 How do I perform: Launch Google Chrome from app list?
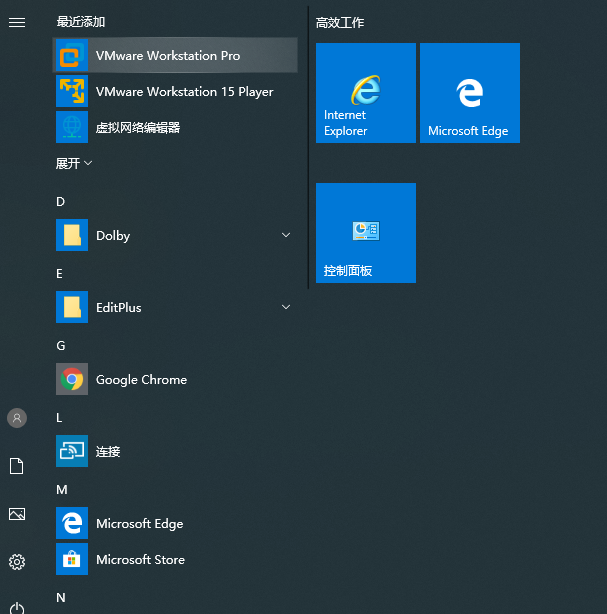(175, 379)
